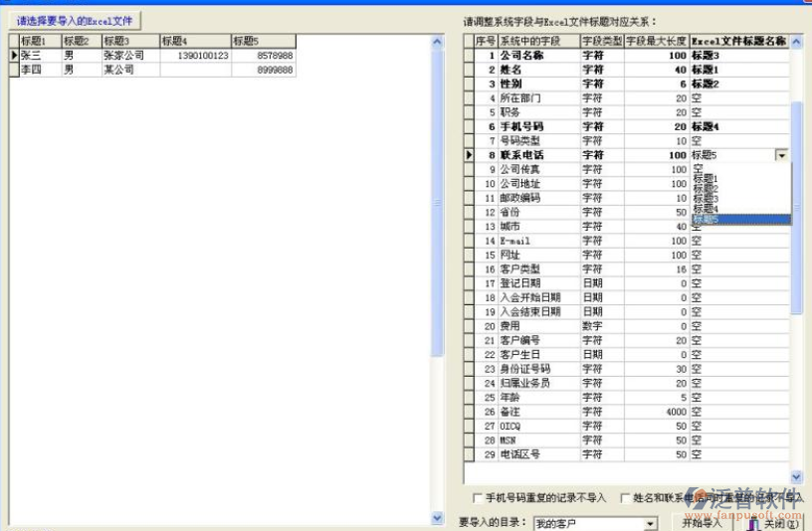Select the 张家公司 cell in the left table
This screenshot has width=812, height=531.
pyautogui.click(x=129, y=56)
